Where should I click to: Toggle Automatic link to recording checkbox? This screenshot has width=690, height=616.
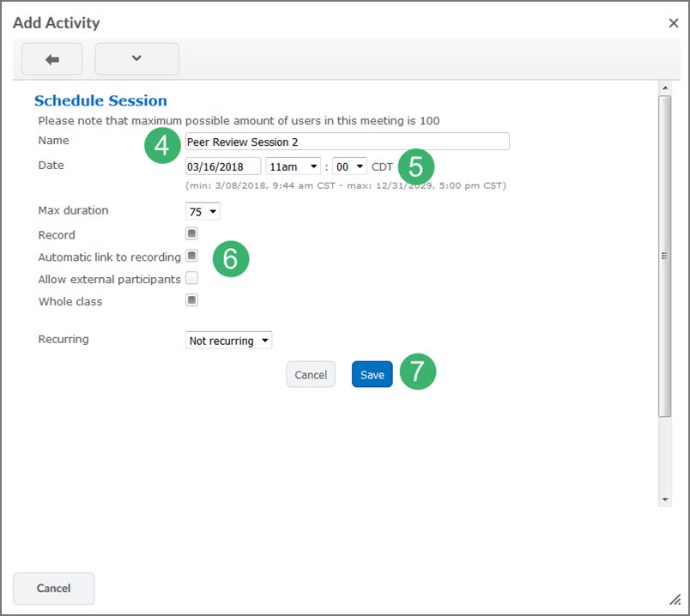tap(191, 256)
